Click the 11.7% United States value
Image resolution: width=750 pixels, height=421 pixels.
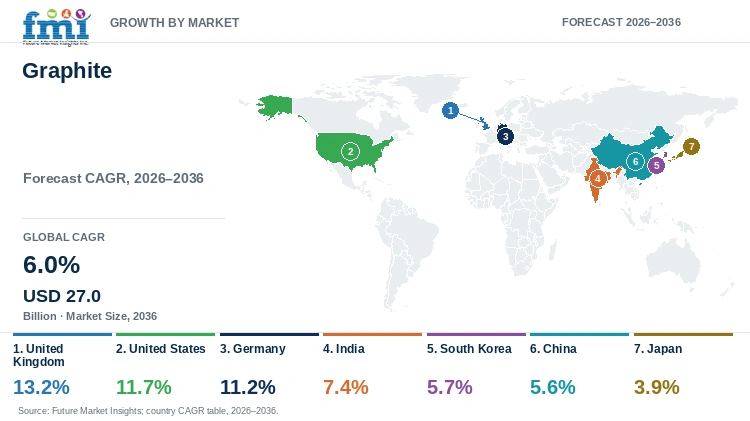pos(144,387)
